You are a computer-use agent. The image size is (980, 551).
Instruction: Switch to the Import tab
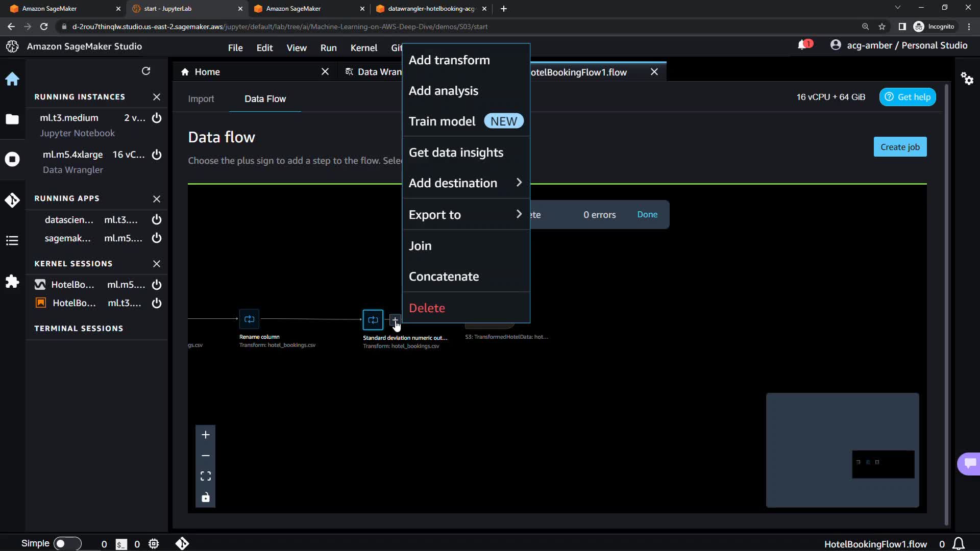[x=201, y=99]
